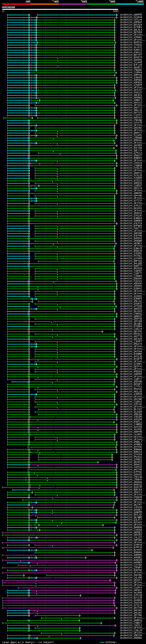Select the UniRef100_A8UEW1 label
This screenshot has width=146, height=644.
click(131, 638)
